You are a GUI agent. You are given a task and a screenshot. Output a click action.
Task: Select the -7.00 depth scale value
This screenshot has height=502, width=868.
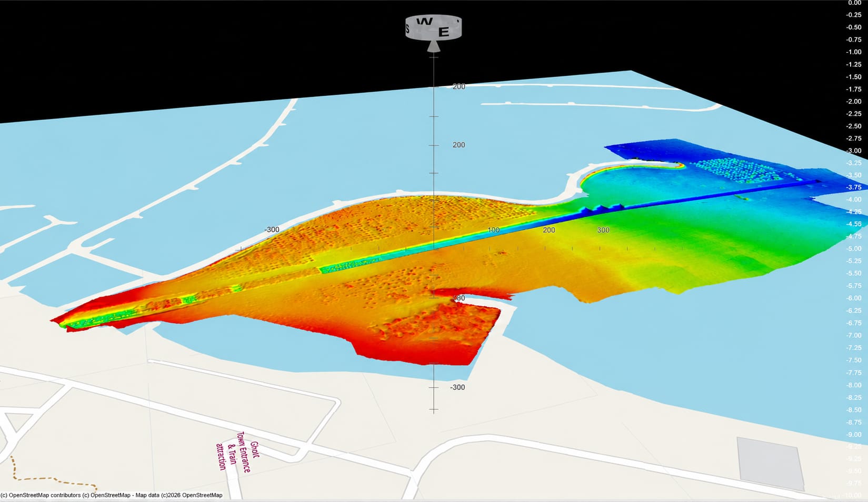[853, 335]
